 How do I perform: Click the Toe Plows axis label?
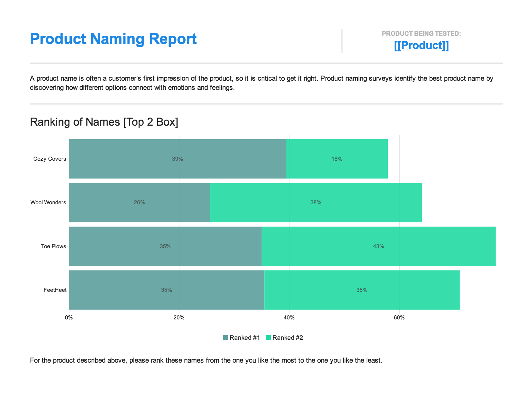[54, 246]
